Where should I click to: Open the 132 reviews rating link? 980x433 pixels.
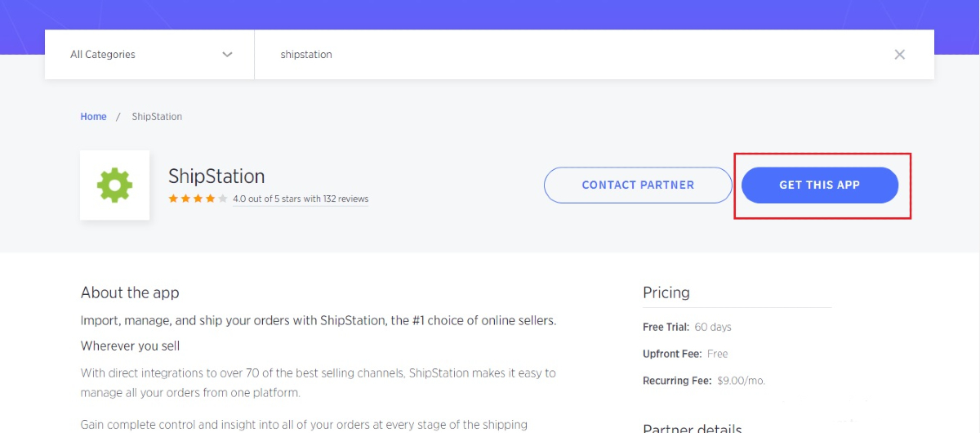click(301, 199)
